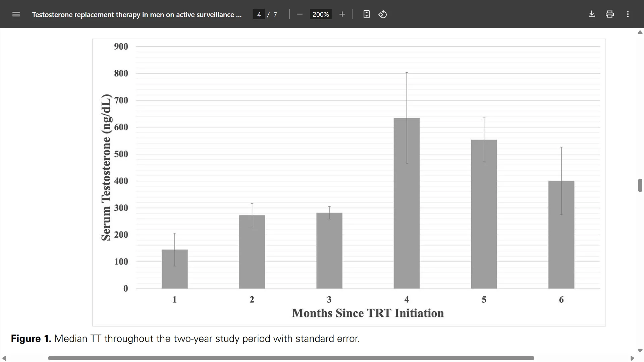Click the scroll up arrow
This screenshot has width=644, height=362.
[640, 32]
